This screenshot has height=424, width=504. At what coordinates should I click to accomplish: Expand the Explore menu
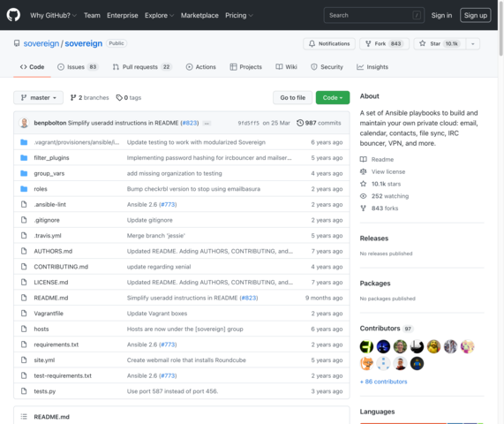(x=159, y=15)
